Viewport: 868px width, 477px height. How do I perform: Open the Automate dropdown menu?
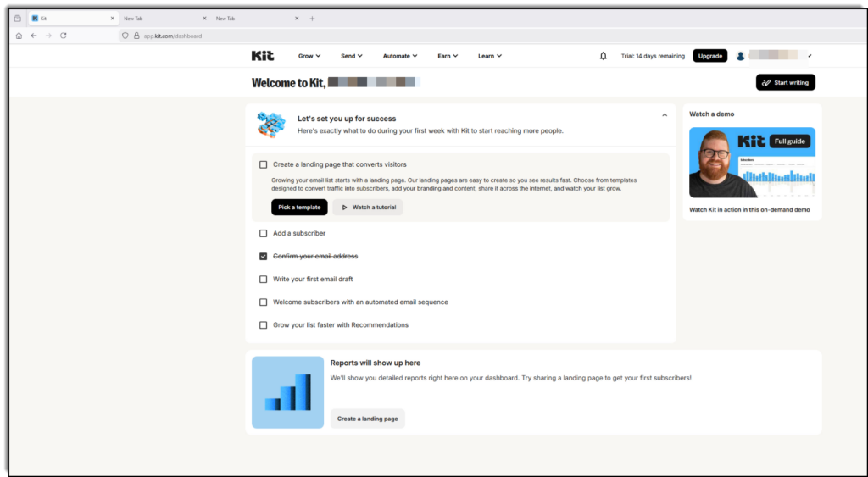400,56
